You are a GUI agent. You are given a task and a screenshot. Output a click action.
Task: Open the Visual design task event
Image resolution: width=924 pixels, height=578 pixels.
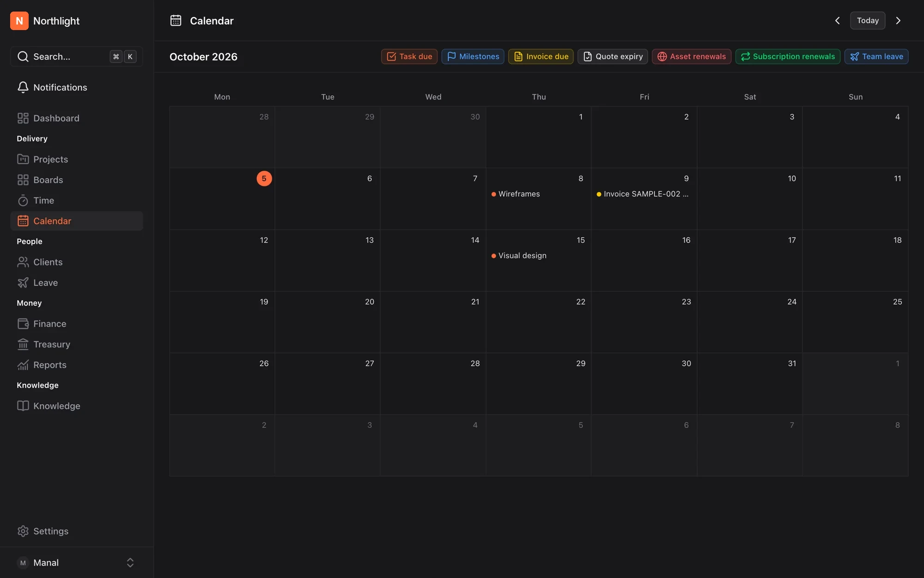[x=519, y=256]
